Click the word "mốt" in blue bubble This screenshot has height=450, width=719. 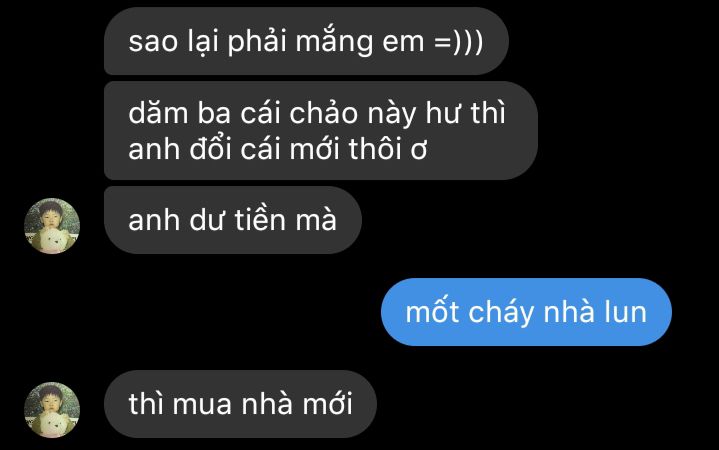coord(432,312)
